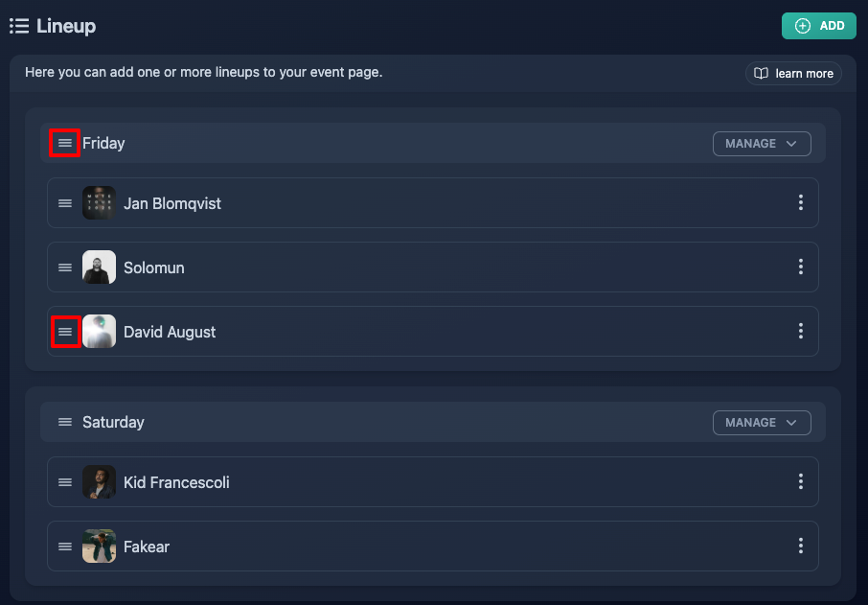Expand the Friday MANAGE dropdown
868x605 pixels.
762,144
